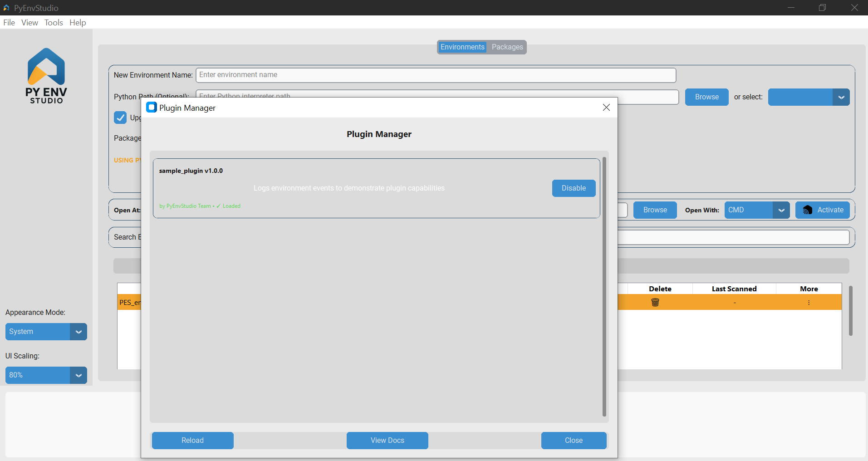
Task: Open the File menu
Action: (x=9, y=23)
